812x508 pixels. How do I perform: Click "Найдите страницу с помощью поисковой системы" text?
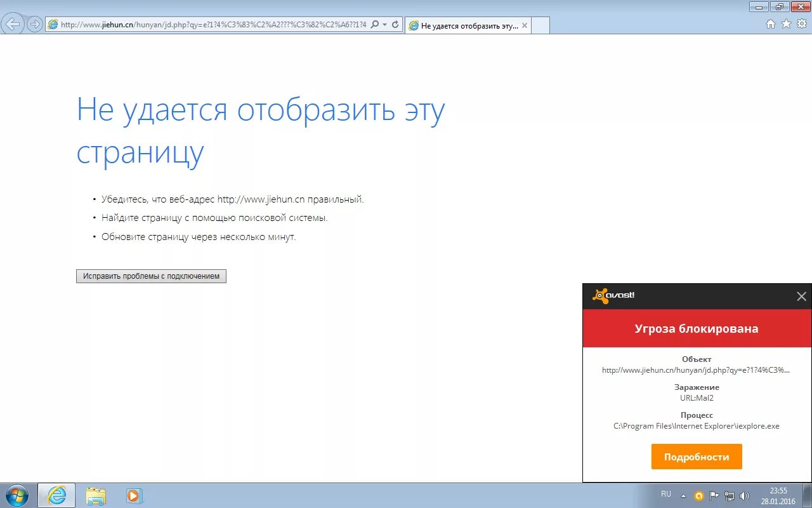(214, 218)
